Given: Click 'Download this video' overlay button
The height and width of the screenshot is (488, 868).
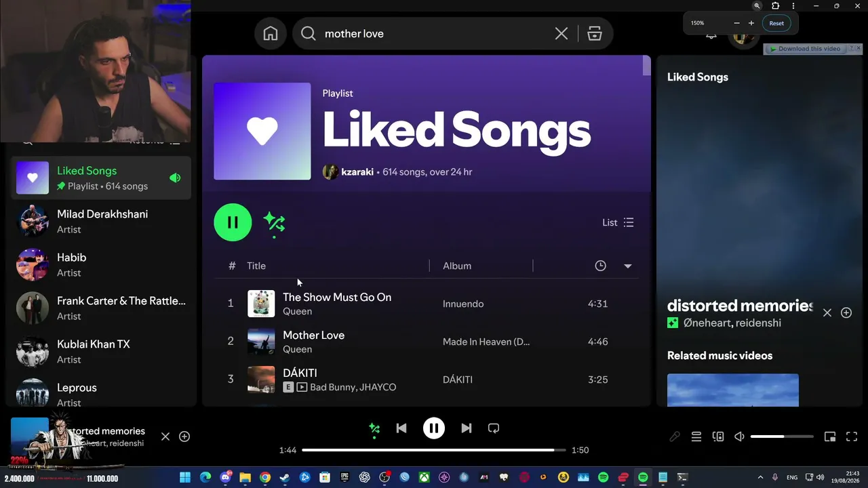Looking at the screenshot, I should pos(805,49).
